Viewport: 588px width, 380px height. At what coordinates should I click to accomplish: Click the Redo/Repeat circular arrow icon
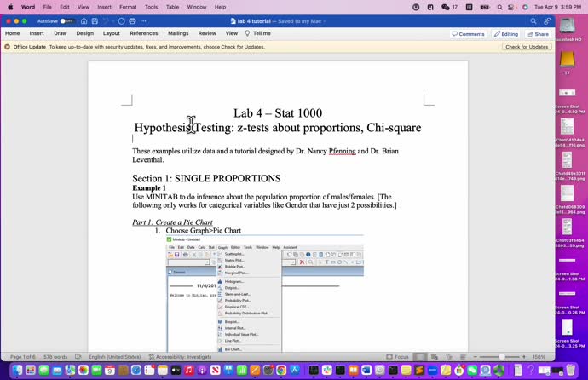(x=122, y=21)
